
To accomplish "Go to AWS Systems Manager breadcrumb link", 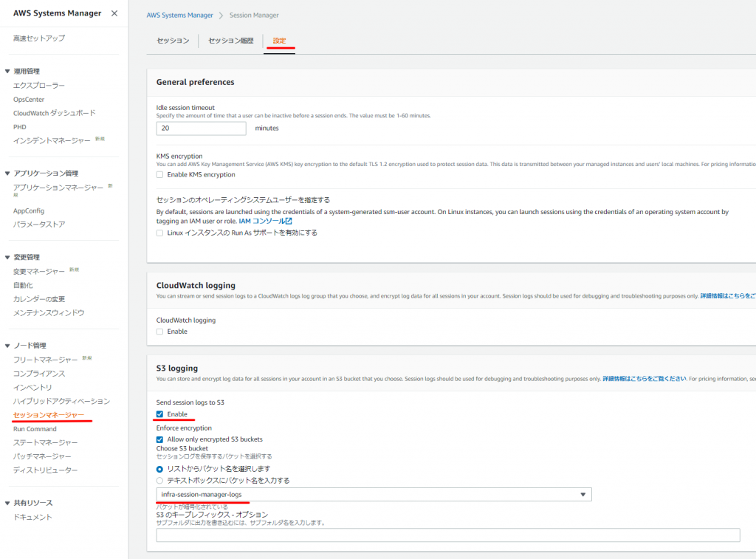I will tap(180, 15).
